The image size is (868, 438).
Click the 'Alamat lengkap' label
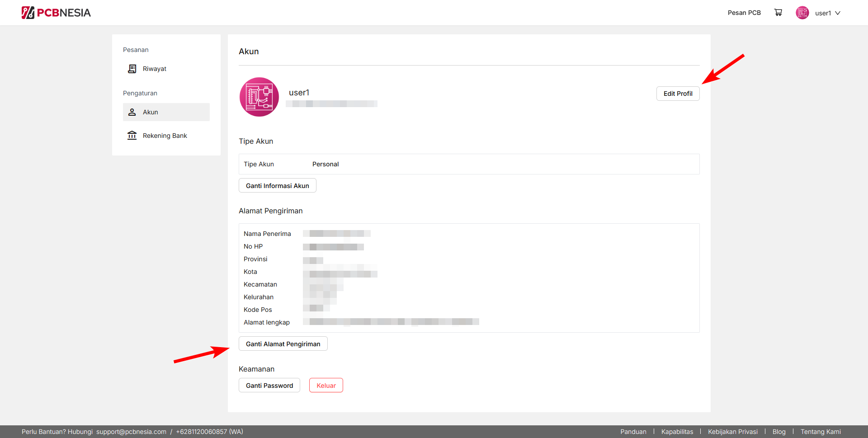[267, 322]
